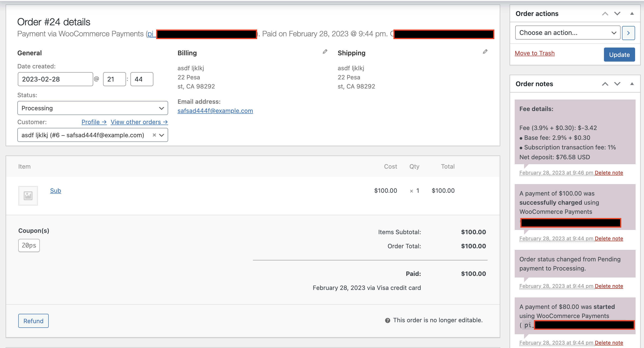
Task: Move the order to Trash
Action: (x=535, y=53)
